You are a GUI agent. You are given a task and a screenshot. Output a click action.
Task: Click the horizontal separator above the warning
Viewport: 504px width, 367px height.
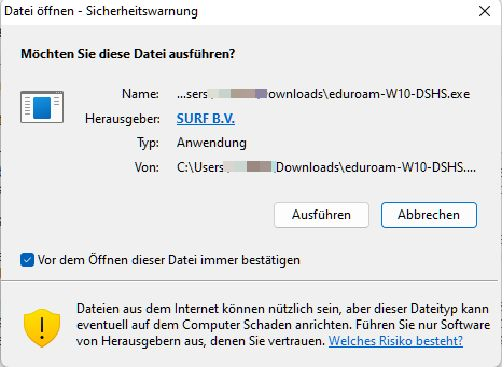[250, 281]
